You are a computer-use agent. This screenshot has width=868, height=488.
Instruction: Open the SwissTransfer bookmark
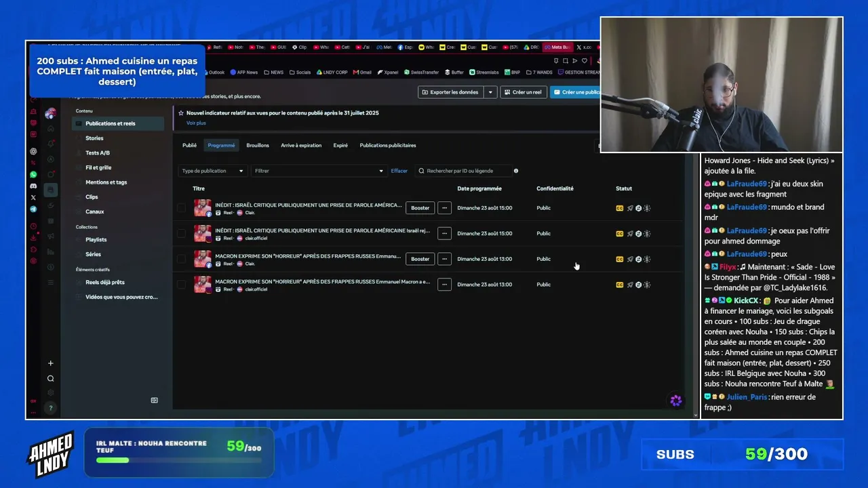click(x=421, y=73)
